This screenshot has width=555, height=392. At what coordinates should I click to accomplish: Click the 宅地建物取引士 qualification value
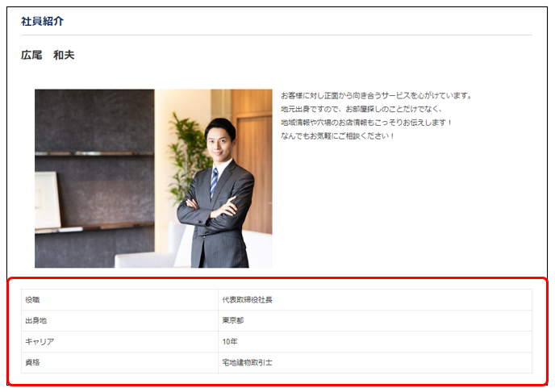pos(247,363)
